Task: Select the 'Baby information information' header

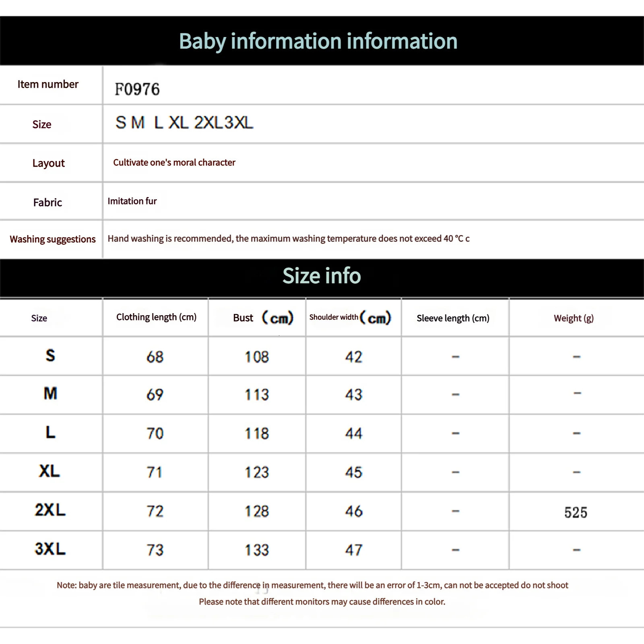Action: coord(318,41)
